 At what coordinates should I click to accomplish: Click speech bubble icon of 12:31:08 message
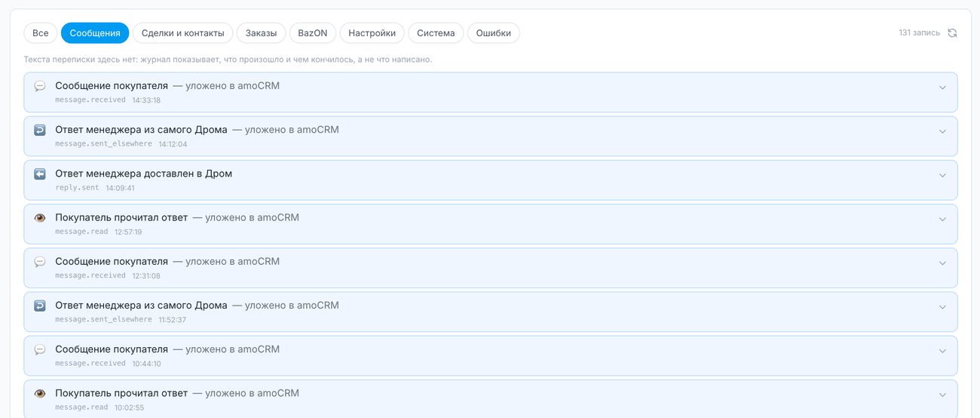pyautogui.click(x=40, y=262)
